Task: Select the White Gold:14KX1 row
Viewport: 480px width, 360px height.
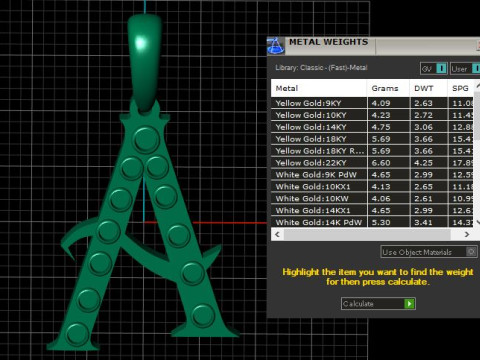Action: point(372,210)
